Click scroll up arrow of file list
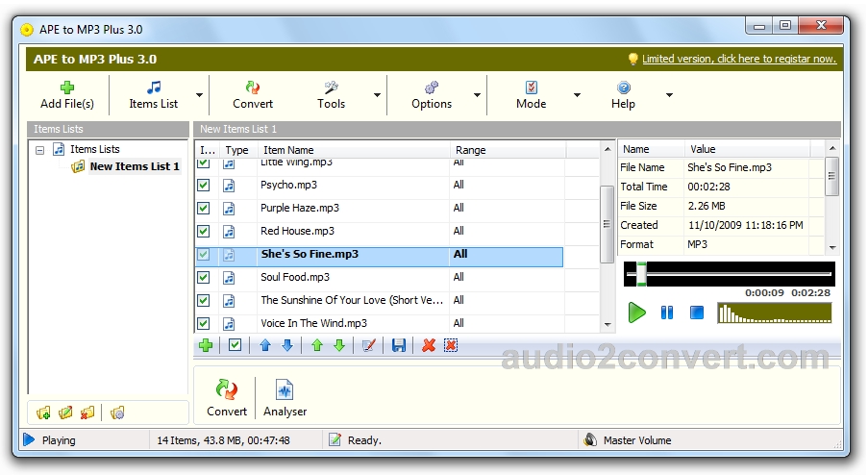 (x=608, y=149)
